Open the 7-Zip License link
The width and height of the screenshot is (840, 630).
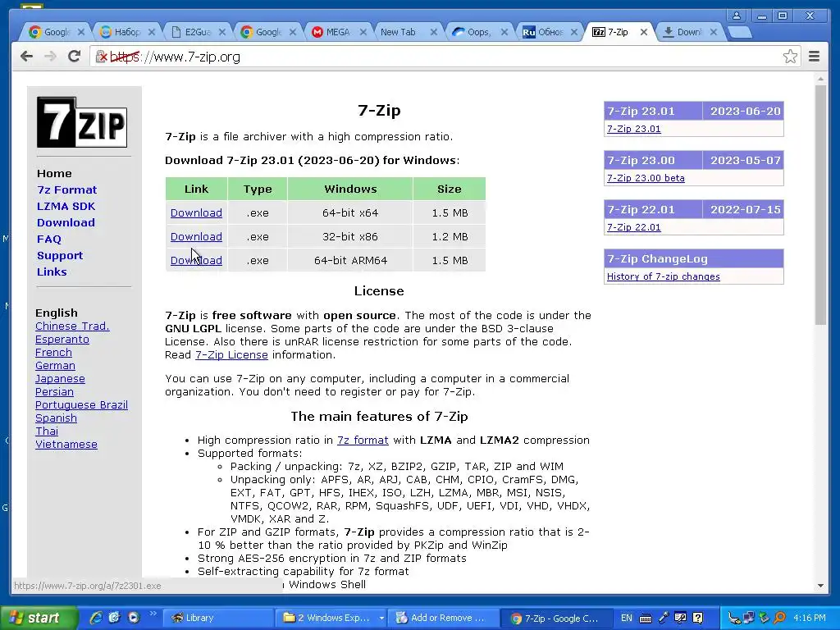[231, 354]
